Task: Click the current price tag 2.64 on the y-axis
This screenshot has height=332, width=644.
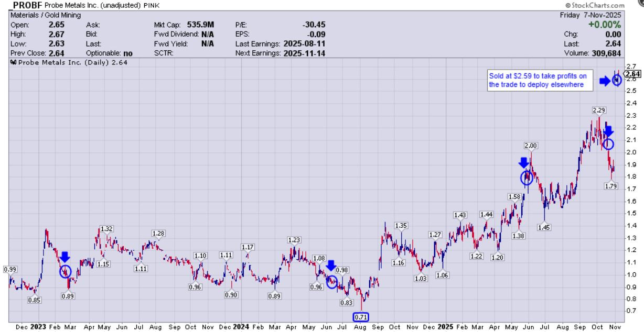Action: [634, 74]
